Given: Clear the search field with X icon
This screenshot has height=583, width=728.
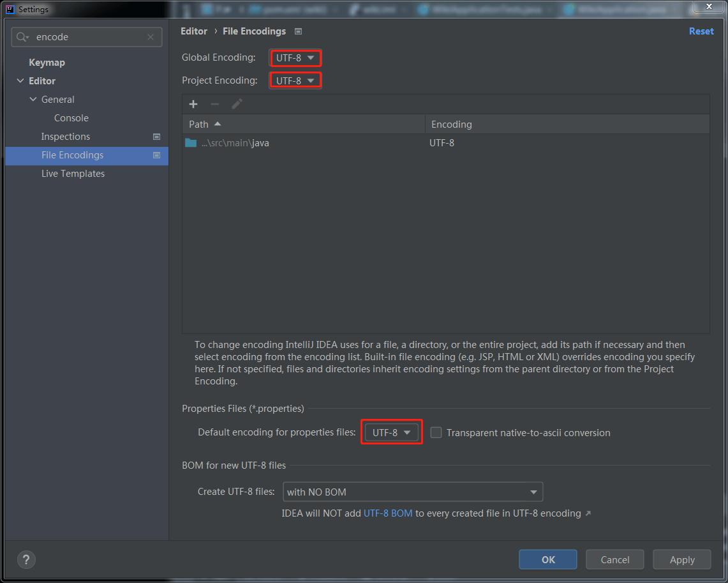Looking at the screenshot, I should (x=151, y=37).
